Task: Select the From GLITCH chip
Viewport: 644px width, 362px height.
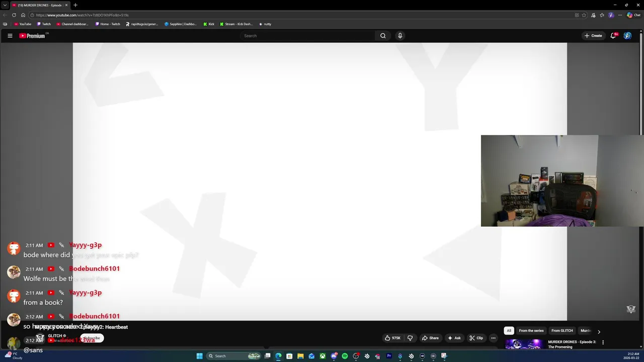Action: tap(562, 331)
